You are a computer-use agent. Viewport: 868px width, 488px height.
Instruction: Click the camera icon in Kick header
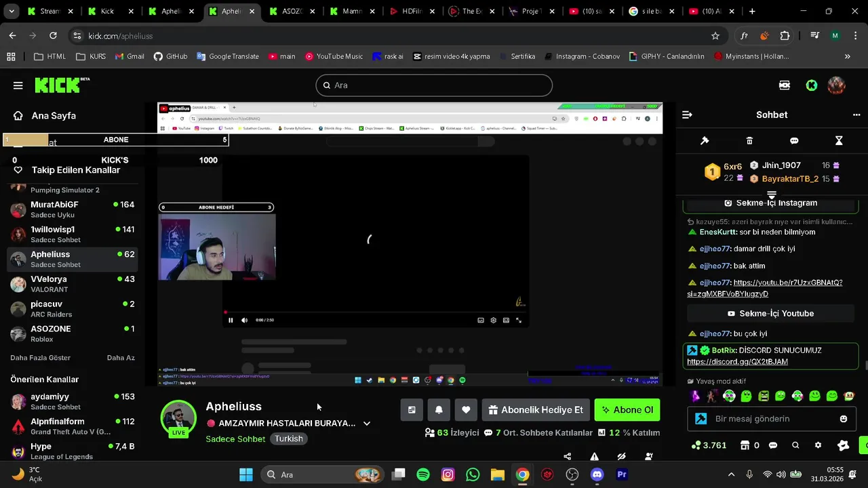[x=785, y=85]
